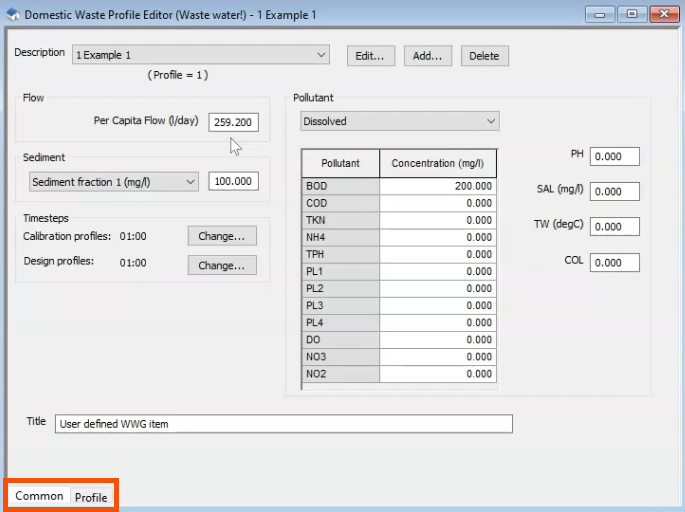
Task: Click the COD pollutant row header
Action: tap(340, 203)
